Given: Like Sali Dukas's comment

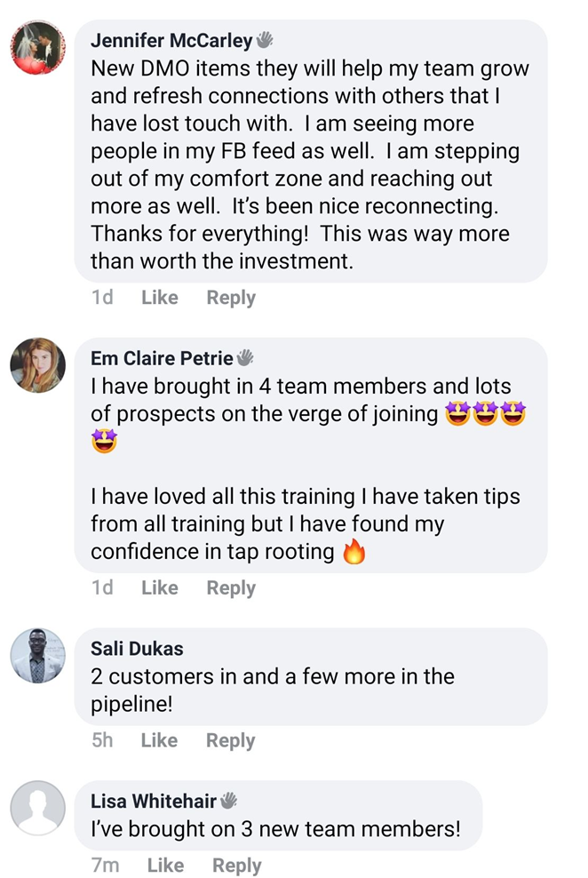Looking at the screenshot, I should [159, 740].
